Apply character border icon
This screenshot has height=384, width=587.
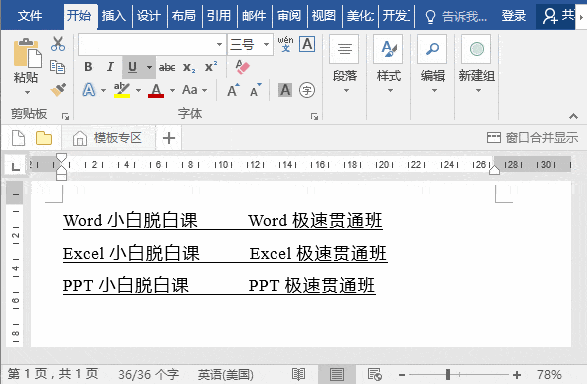point(307,44)
